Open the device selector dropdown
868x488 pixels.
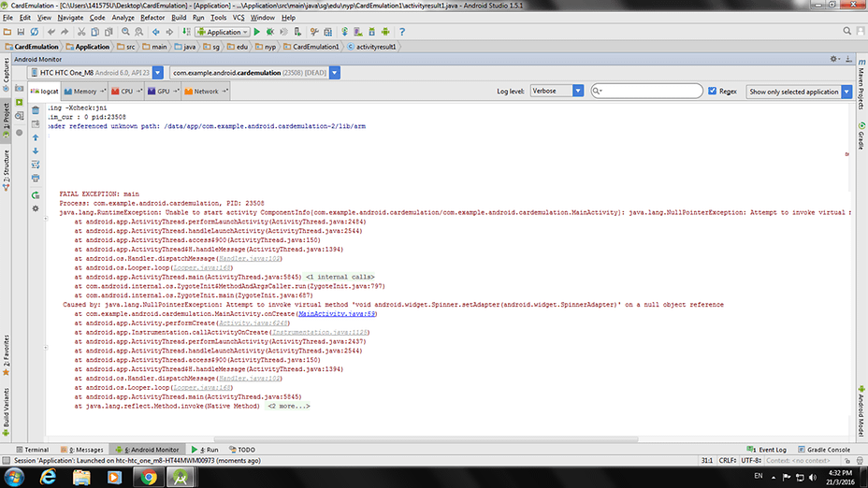click(x=158, y=73)
